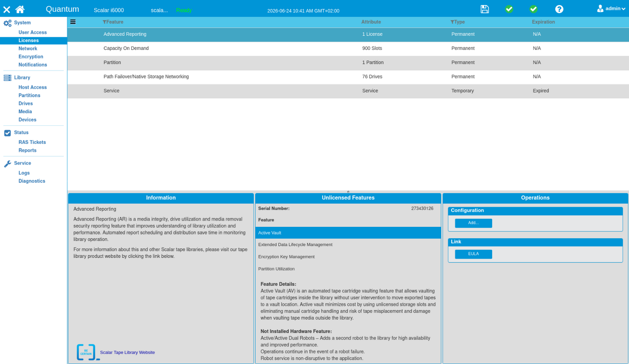Close the navigation menu with X icon

(7, 9)
